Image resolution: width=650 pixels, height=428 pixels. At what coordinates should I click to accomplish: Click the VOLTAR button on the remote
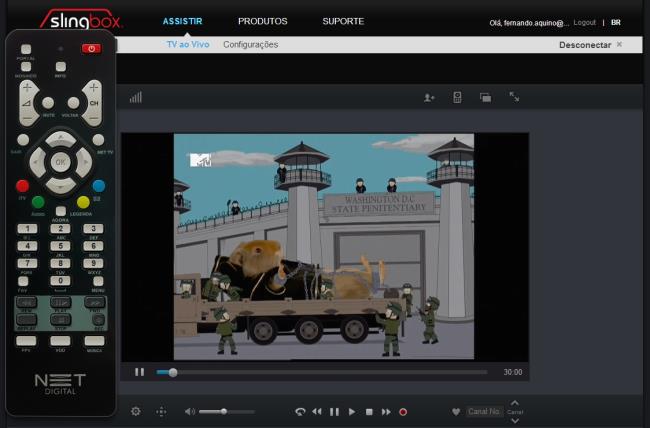[73, 102]
